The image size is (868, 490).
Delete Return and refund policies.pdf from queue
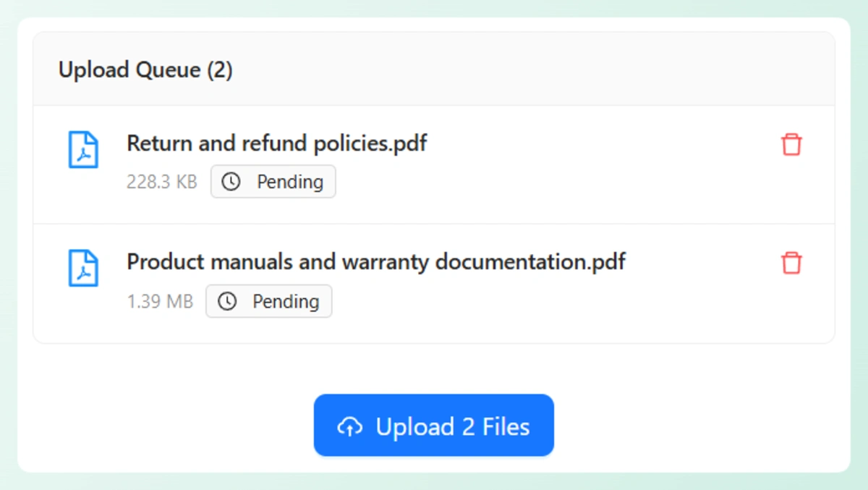pos(791,144)
